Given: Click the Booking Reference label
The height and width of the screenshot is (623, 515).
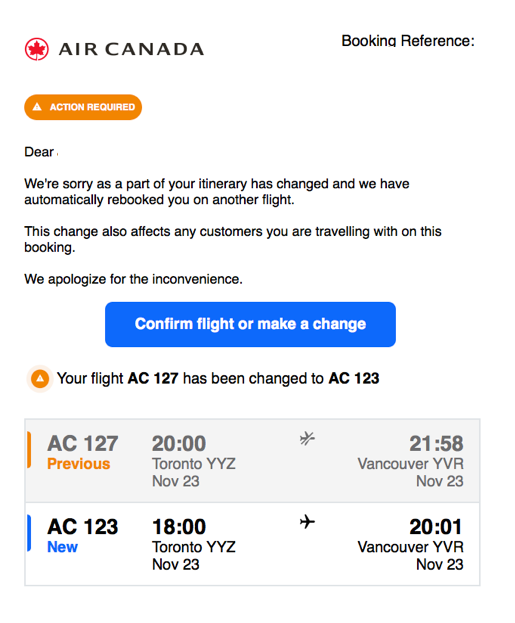Looking at the screenshot, I should (x=408, y=41).
